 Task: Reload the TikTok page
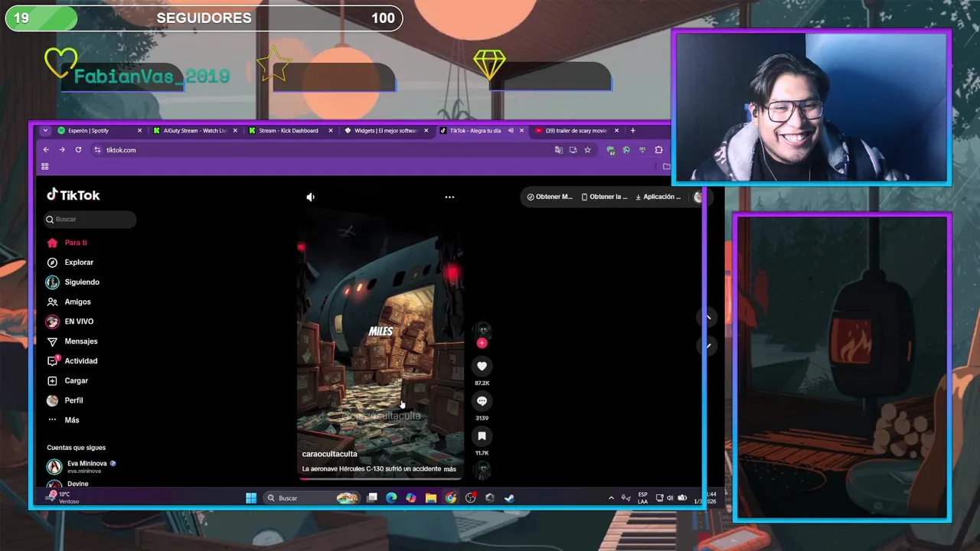[x=78, y=150]
